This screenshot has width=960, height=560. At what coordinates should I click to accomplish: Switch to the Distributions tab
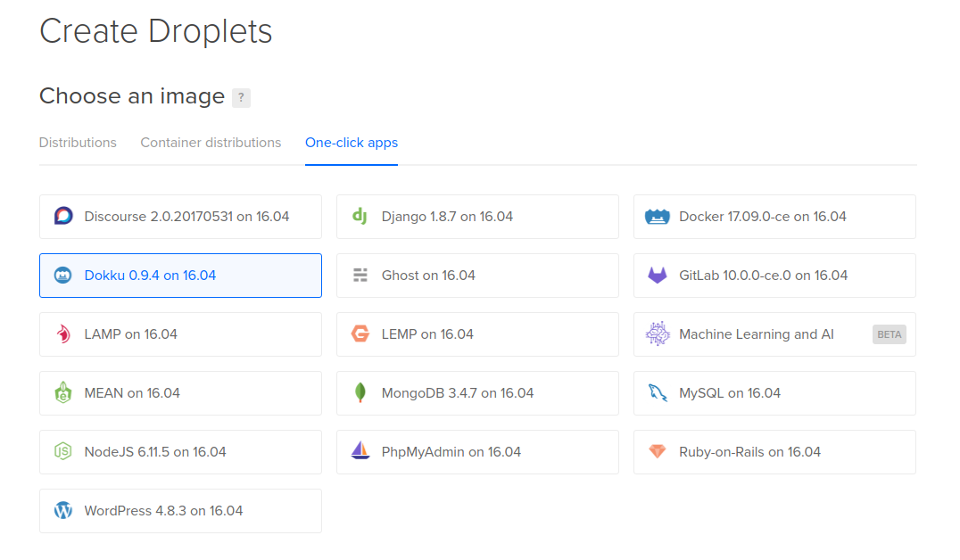coord(78,143)
